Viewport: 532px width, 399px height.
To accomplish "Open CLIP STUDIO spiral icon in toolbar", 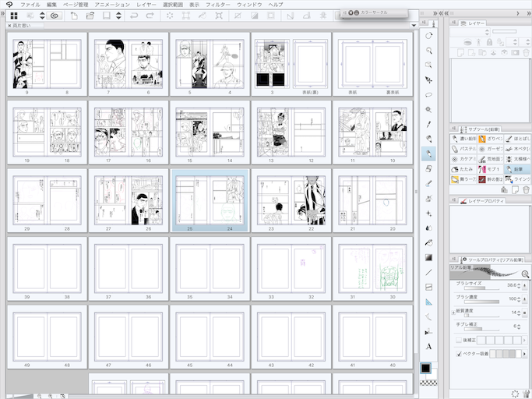I will 55,16.
